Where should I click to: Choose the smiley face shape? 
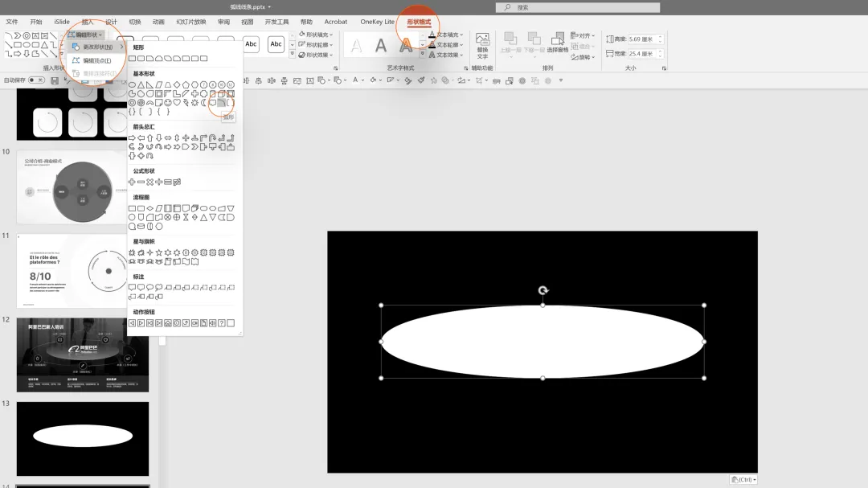[x=168, y=102]
